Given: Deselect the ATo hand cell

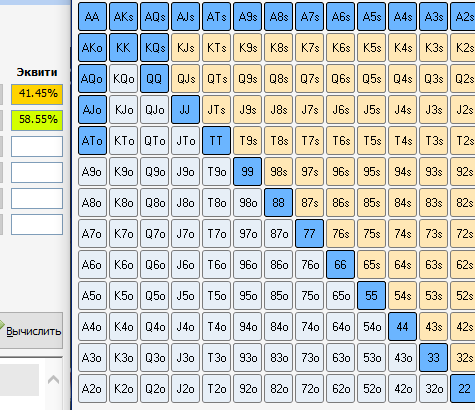Looking at the screenshot, I should click(92, 140).
